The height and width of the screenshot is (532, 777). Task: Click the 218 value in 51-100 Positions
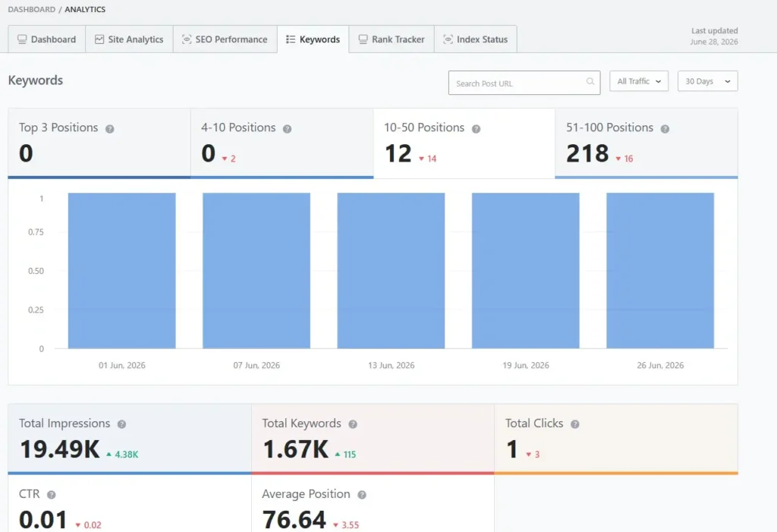coord(588,153)
